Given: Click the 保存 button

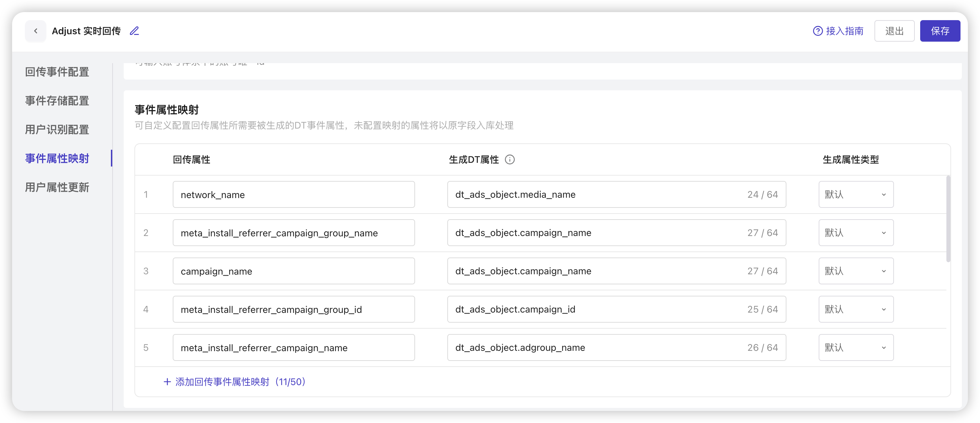Looking at the screenshot, I should pos(940,31).
